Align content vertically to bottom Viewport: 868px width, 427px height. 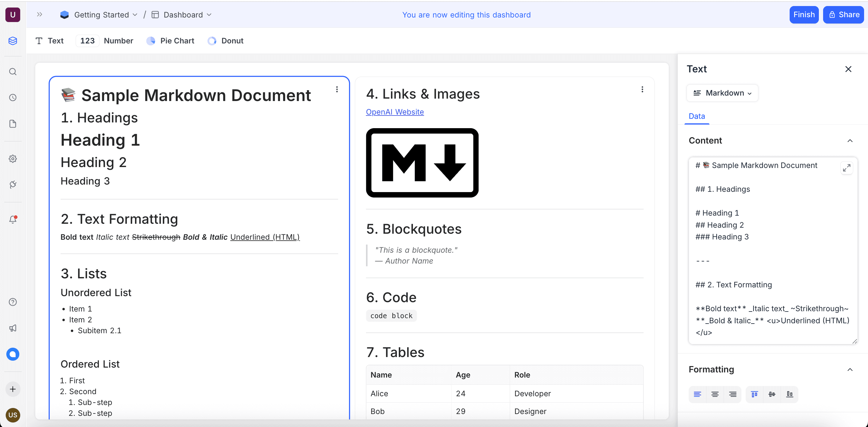pyautogui.click(x=790, y=394)
